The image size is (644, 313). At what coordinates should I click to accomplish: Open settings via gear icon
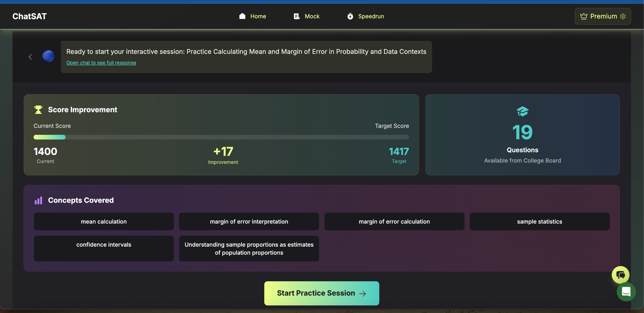point(623,16)
